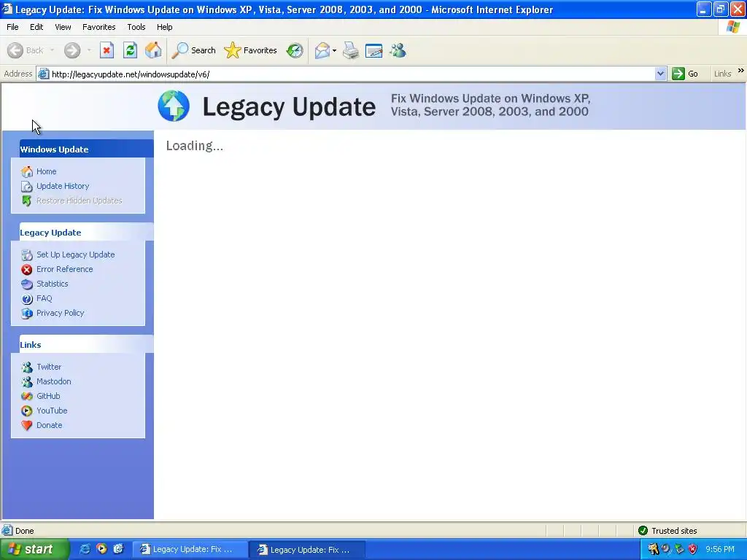This screenshot has width=747, height=560.
Task: Click the Windows flag throbber logo
Action: click(x=733, y=27)
